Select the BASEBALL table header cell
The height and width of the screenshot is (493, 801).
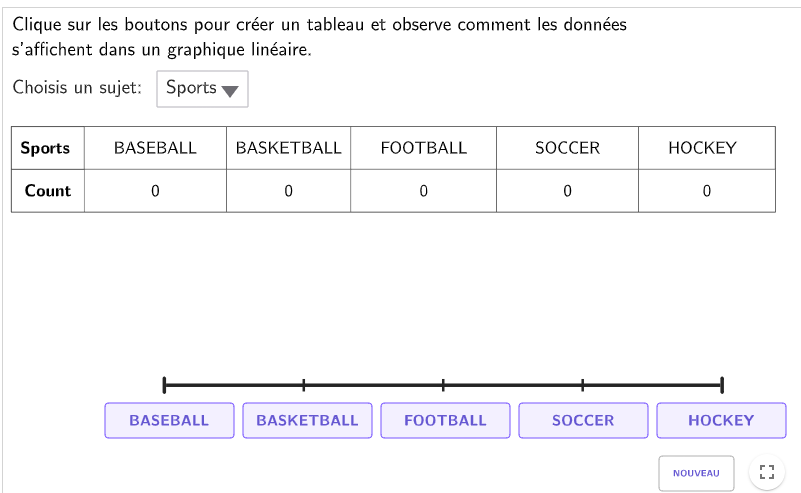point(155,148)
